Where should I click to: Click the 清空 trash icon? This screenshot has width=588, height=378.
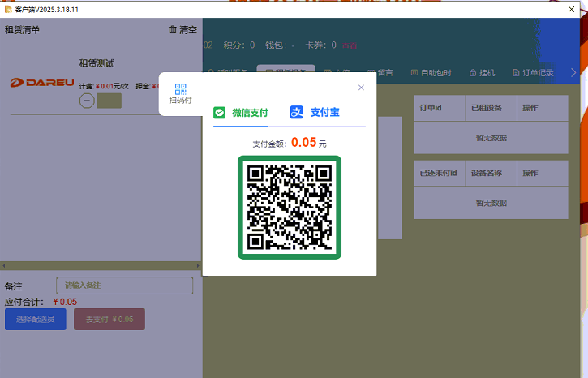[172, 30]
